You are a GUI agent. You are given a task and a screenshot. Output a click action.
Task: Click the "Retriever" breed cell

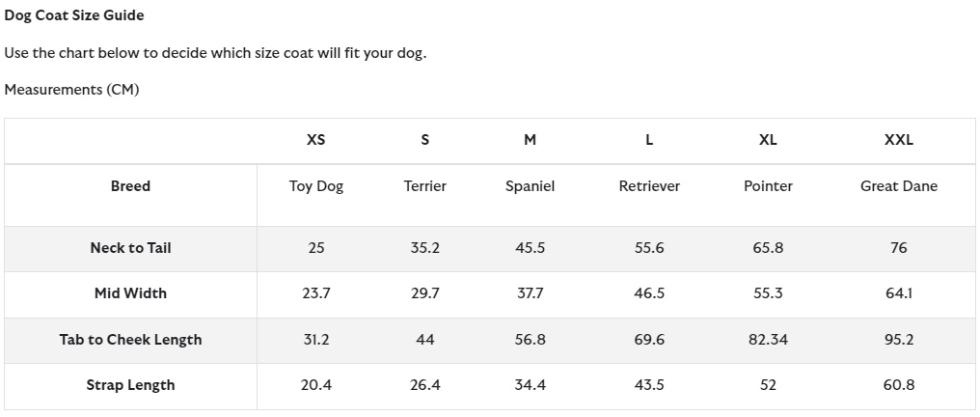649,186
